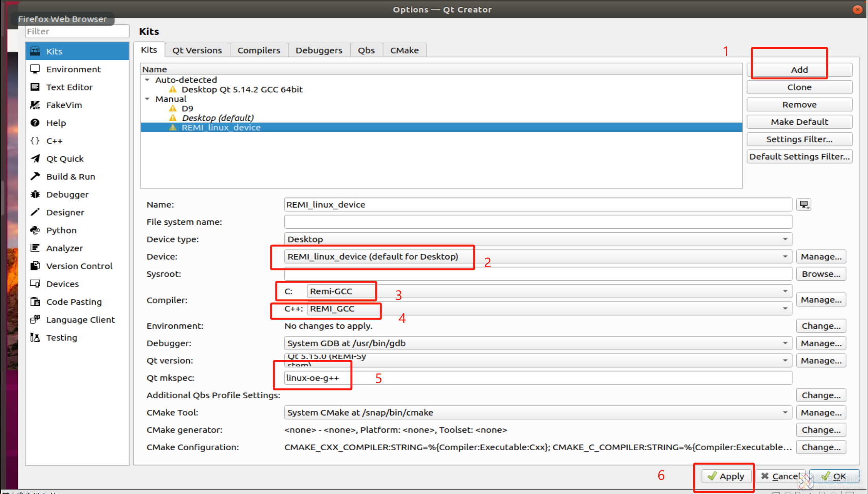Open Build & Run hammer icon

[35, 176]
